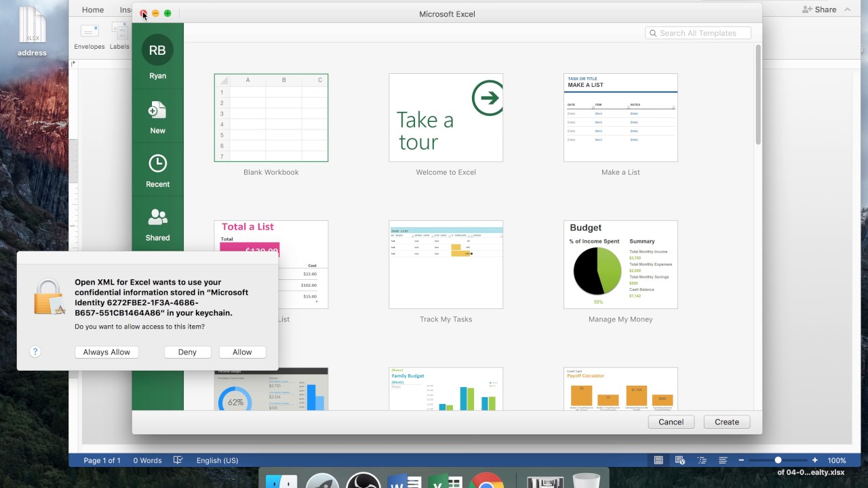Open Google Chrome from the Dock

[486, 480]
